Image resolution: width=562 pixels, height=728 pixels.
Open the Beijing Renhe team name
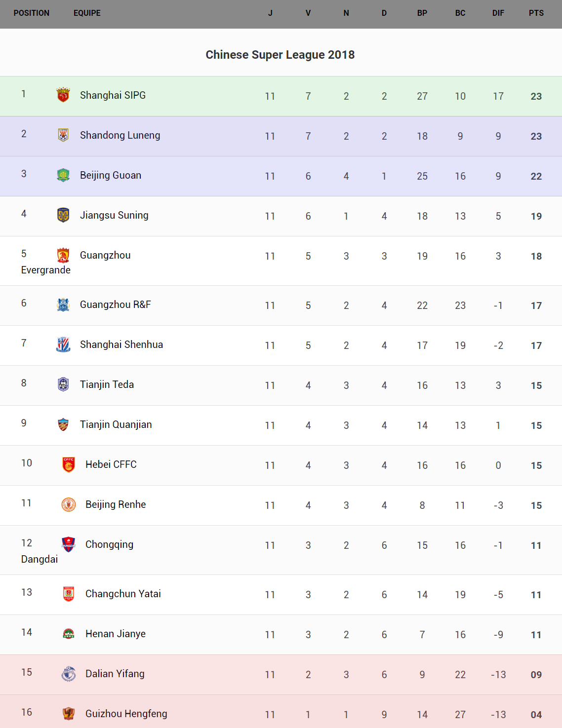coord(116,504)
